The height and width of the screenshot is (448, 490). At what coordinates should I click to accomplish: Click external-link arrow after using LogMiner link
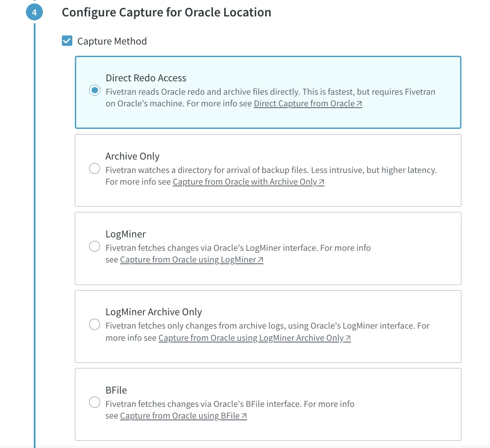tap(260, 260)
